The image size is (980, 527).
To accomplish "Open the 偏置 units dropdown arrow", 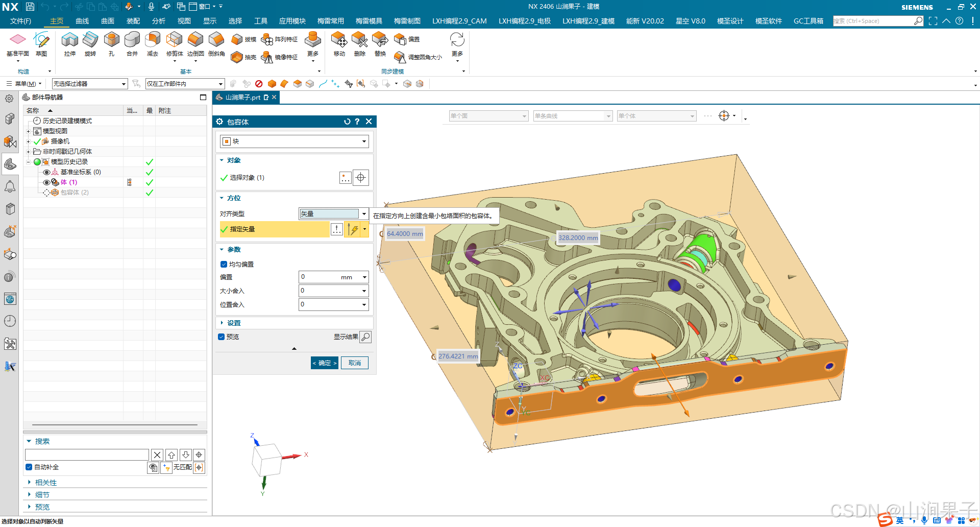I will click(364, 277).
